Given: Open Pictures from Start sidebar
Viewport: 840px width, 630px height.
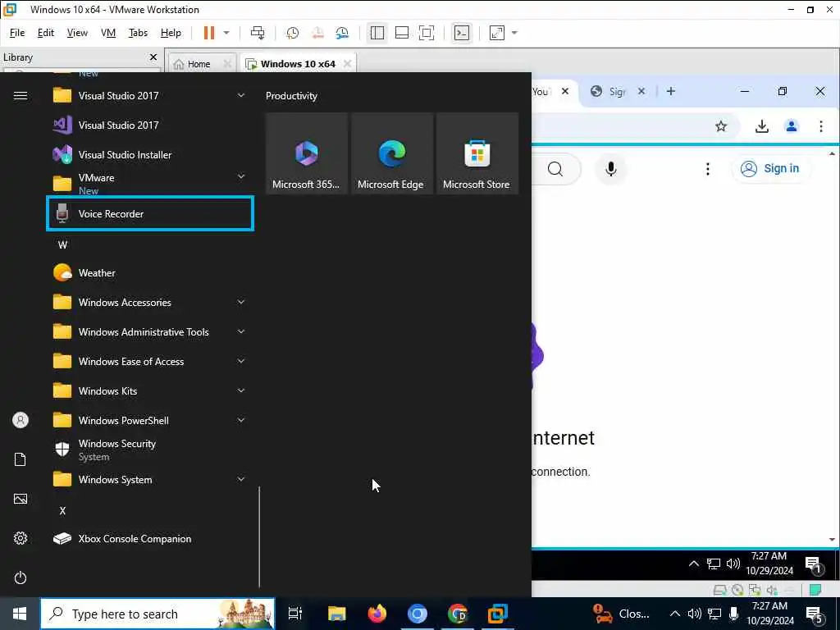Looking at the screenshot, I should pos(21,499).
